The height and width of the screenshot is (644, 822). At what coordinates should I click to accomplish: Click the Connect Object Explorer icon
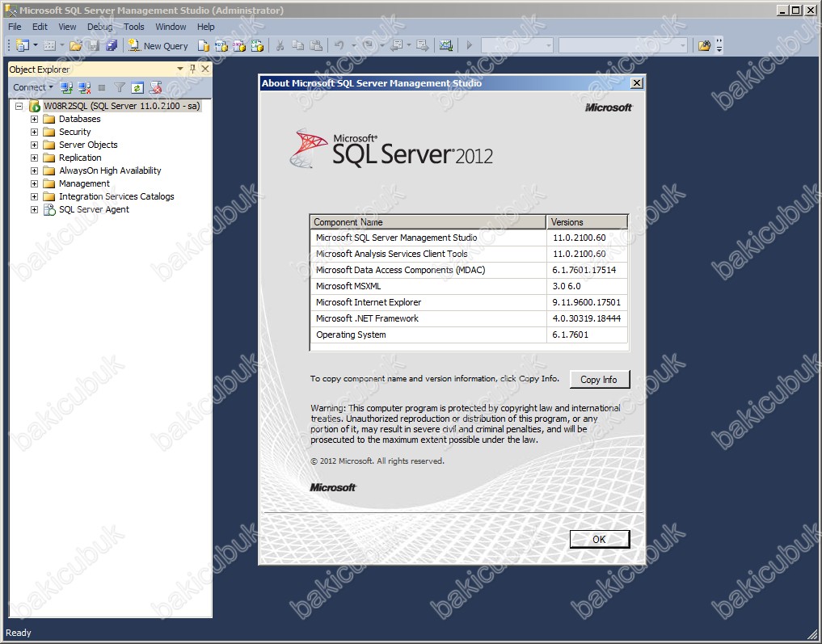click(66, 87)
